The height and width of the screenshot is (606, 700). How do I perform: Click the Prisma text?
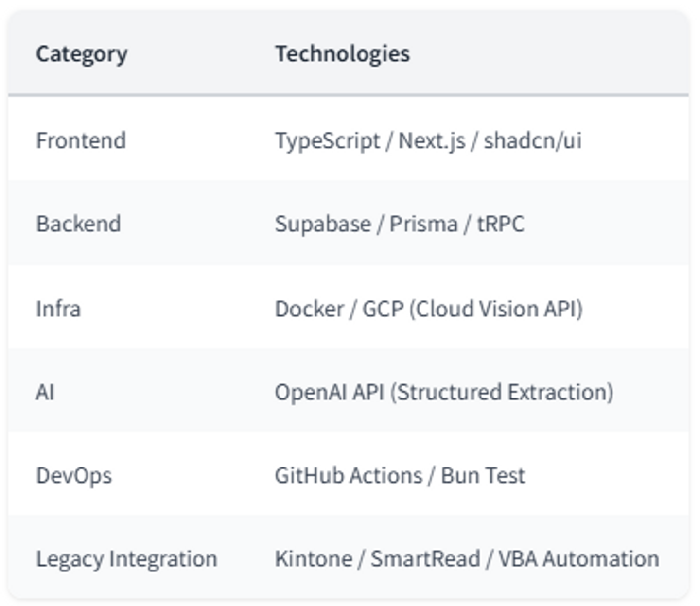424,224
